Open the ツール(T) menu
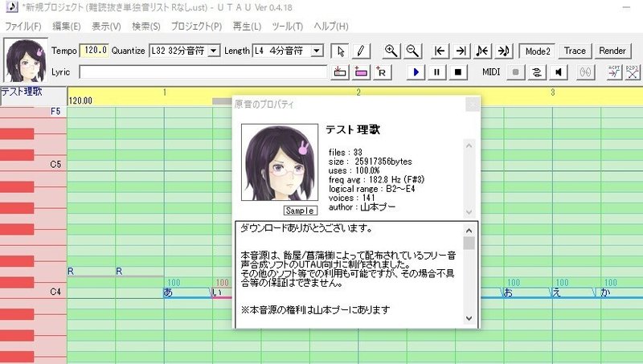This screenshot has width=643, height=364. (288, 27)
